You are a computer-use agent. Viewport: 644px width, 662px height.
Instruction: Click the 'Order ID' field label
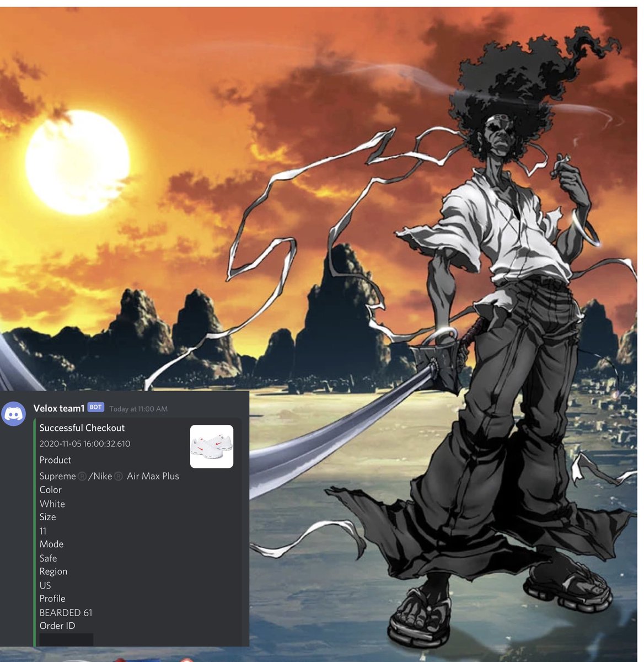[x=57, y=626]
